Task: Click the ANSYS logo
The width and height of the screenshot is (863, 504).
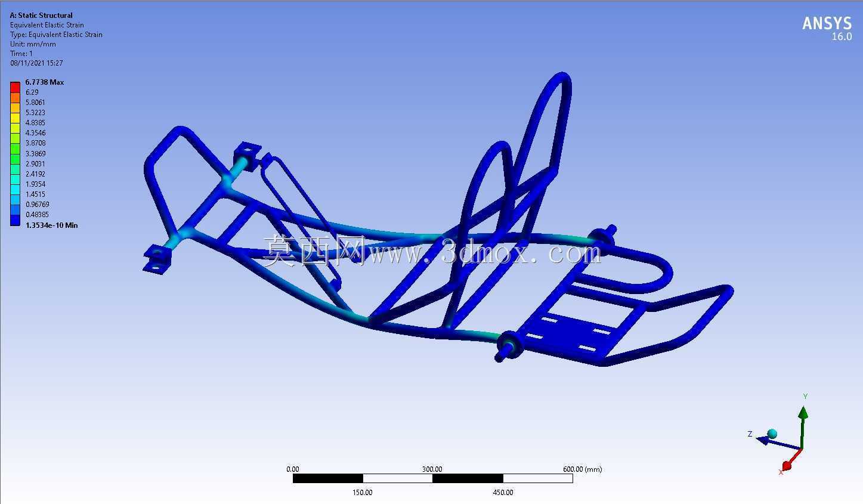Action: (827, 23)
